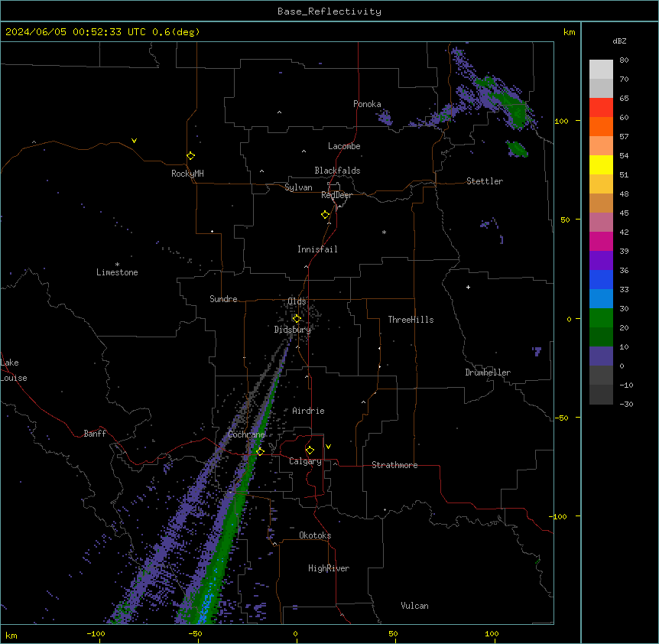Choose the light gray 80-70 dBZ legend swatch

point(601,70)
